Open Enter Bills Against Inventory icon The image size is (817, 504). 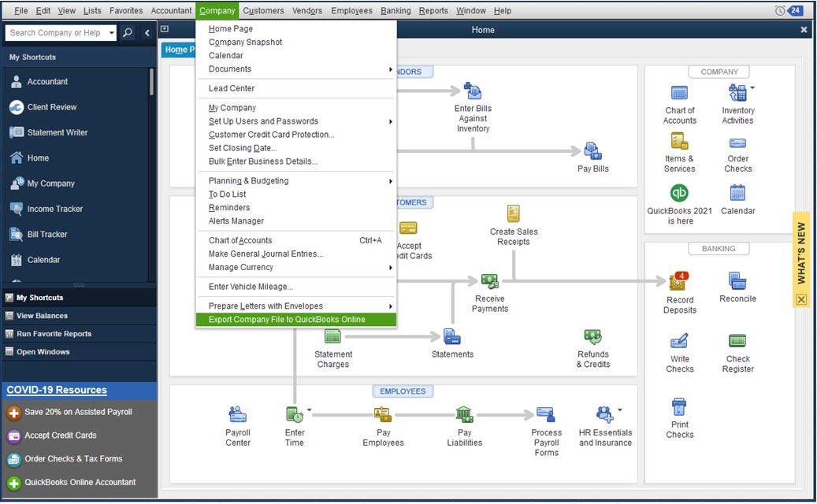(x=473, y=92)
